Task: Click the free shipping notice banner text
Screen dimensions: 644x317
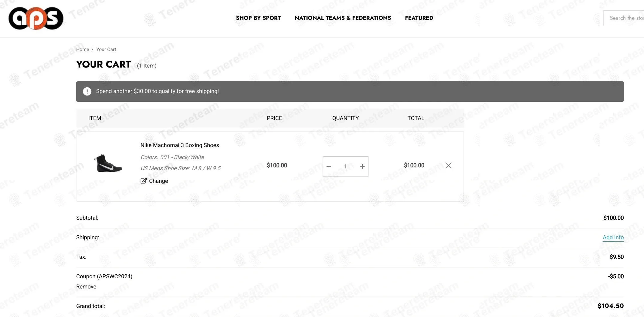Action: (157, 91)
